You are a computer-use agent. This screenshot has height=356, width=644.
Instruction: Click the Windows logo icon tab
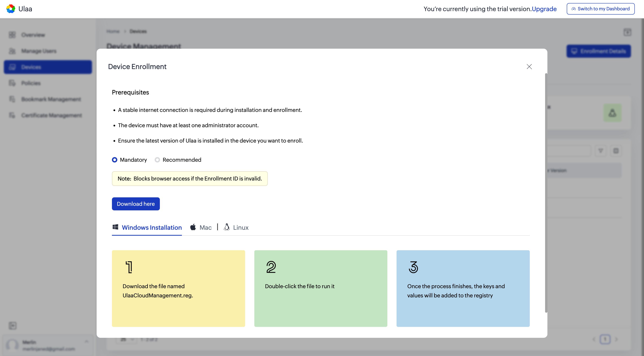[115, 227]
